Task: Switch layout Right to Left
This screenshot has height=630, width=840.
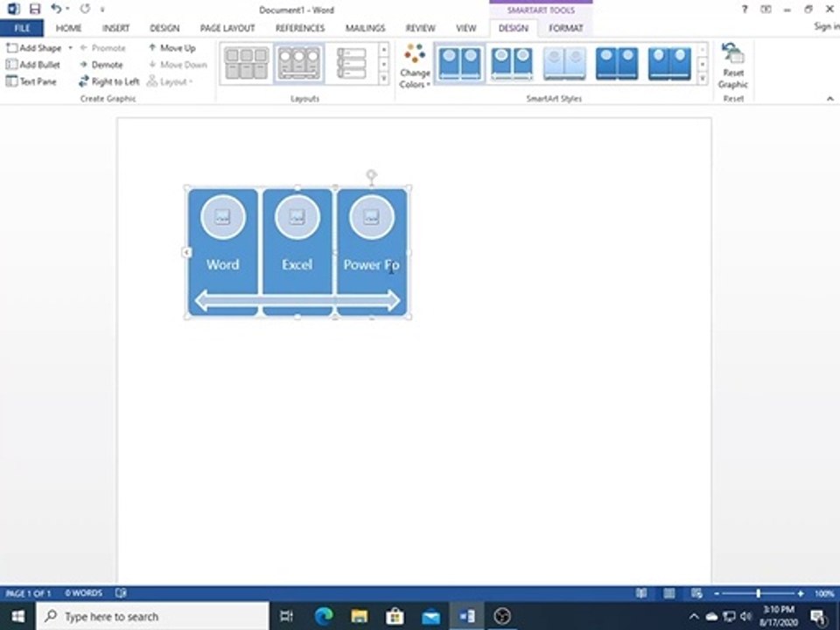Action: pyautogui.click(x=108, y=81)
